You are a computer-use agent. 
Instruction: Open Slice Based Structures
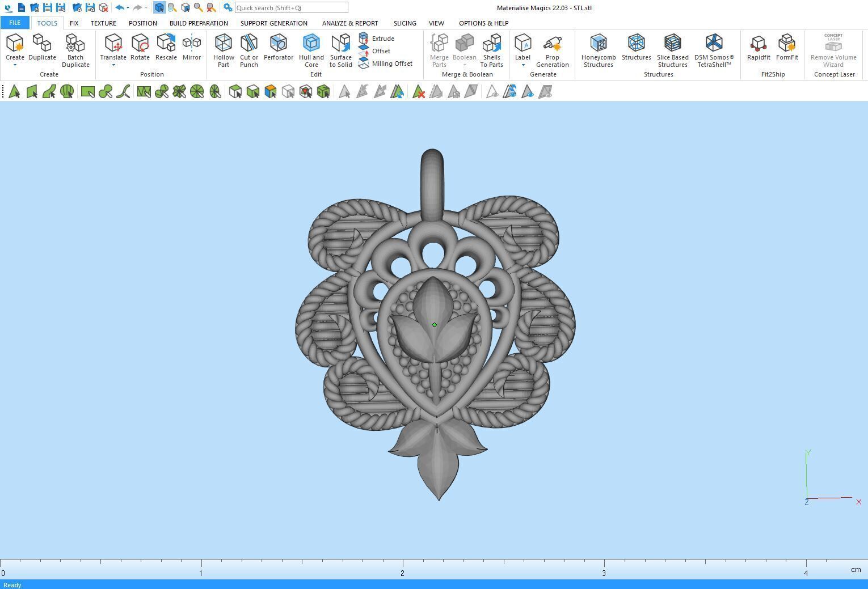pos(673,50)
